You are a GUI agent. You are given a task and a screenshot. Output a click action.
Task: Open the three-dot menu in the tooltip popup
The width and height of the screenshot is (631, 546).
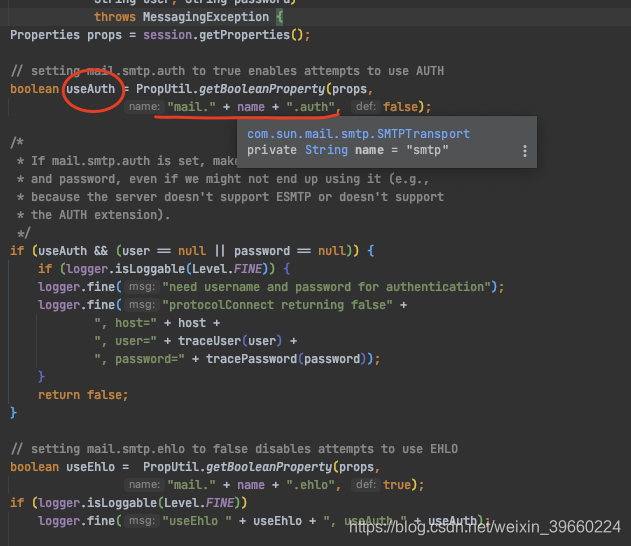tap(525, 151)
